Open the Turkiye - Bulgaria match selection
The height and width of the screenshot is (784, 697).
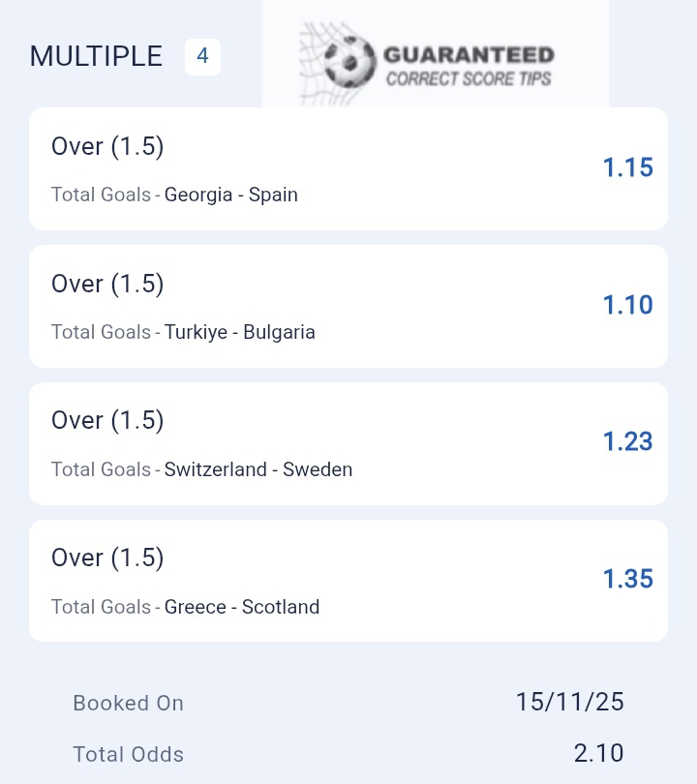pyautogui.click(x=239, y=332)
